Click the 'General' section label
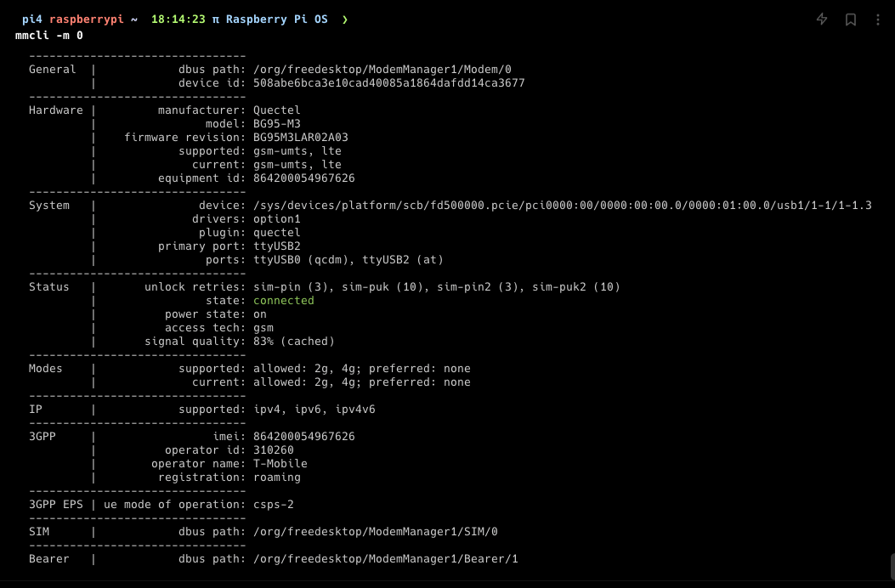 click(x=53, y=70)
